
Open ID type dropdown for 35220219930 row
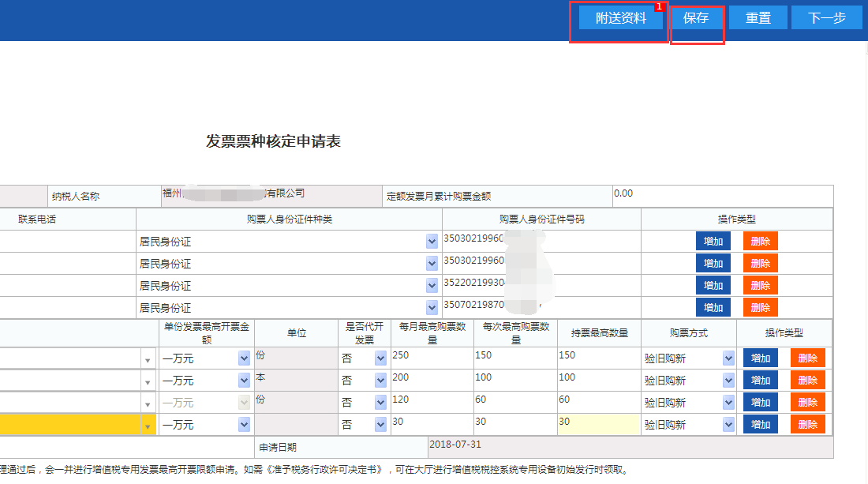coord(432,286)
